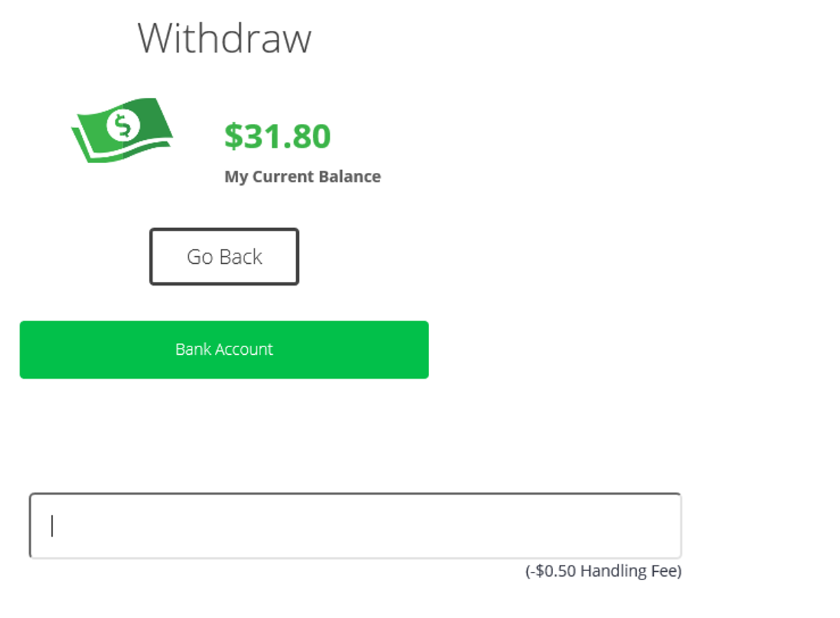Click the Go Back outlined button

224,257
